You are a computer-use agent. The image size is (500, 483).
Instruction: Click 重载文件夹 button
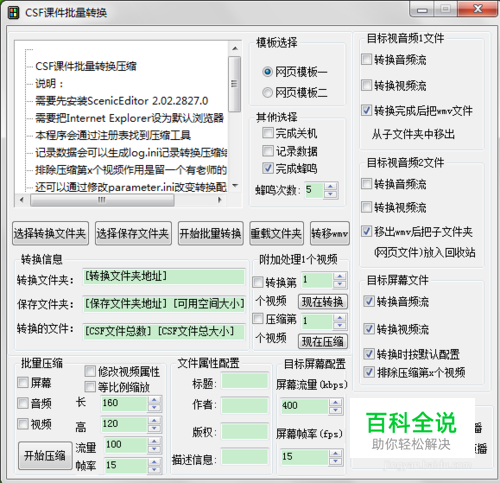276,234
